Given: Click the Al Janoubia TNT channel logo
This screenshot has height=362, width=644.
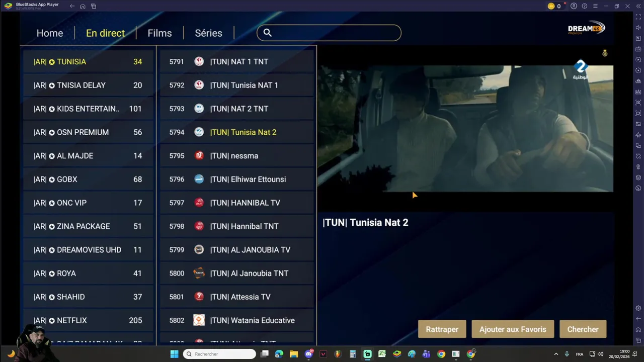Looking at the screenshot, I should click(x=199, y=273).
